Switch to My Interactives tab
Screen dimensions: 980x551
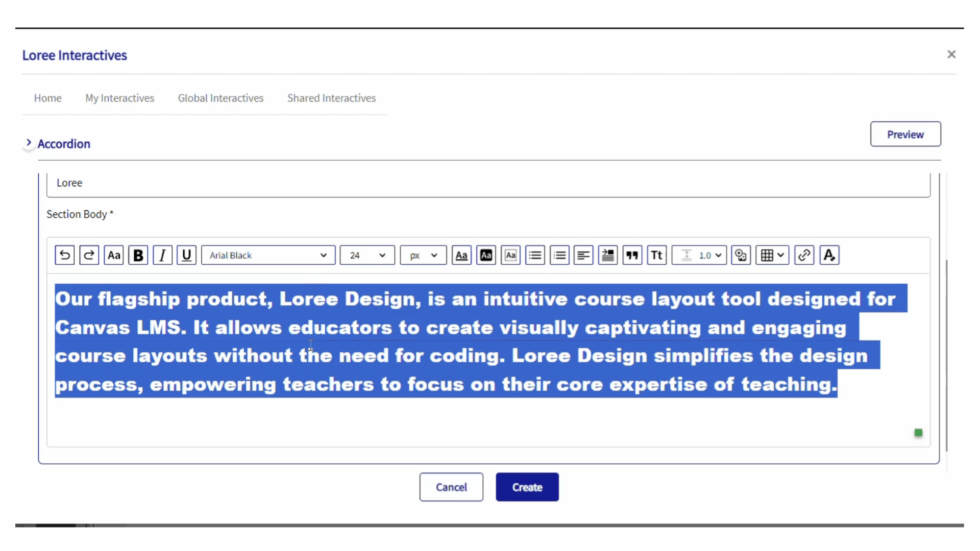pyautogui.click(x=120, y=98)
